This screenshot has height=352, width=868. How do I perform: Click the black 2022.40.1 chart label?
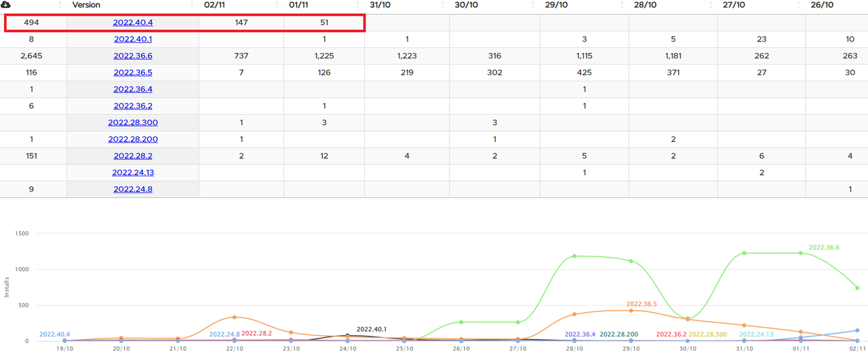pyautogui.click(x=372, y=329)
